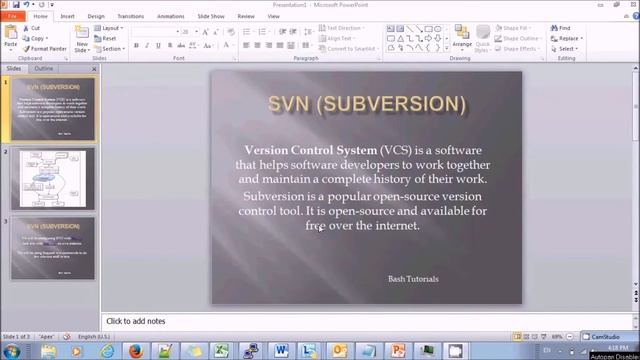Apply bulleted list
This screenshot has height=360, width=640.
(247, 32)
